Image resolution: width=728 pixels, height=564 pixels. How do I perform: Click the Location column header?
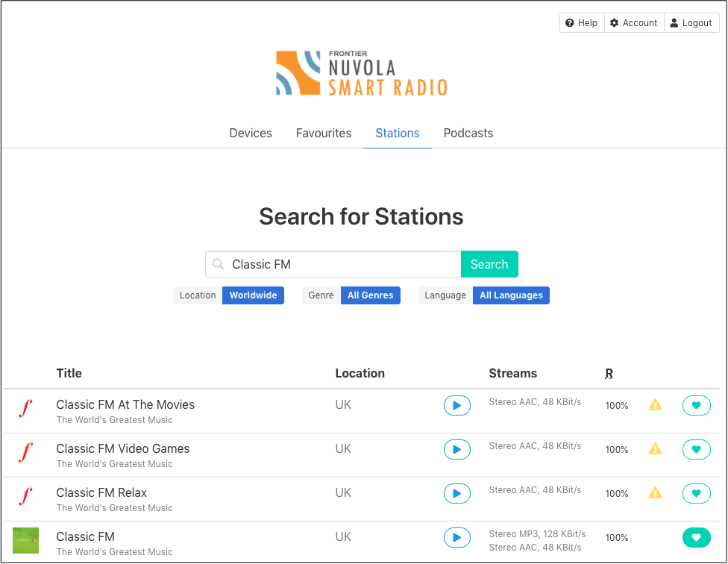tap(360, 373)
